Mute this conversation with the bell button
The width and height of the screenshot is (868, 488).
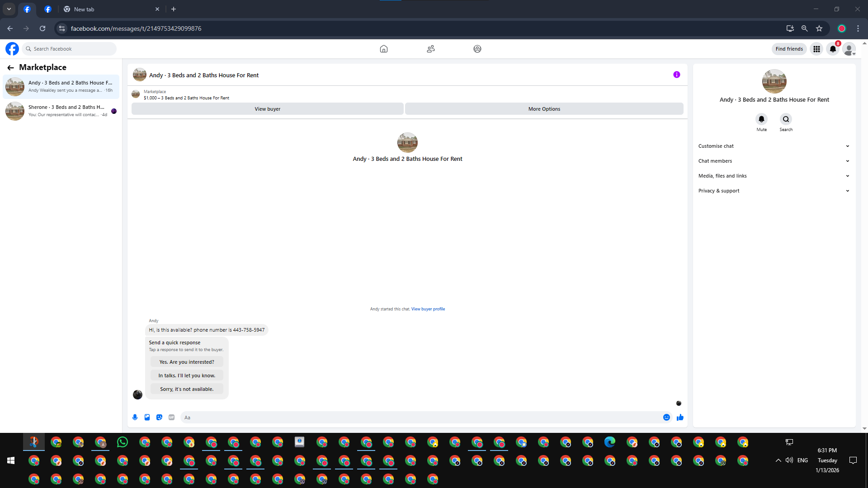coord(761,119)
